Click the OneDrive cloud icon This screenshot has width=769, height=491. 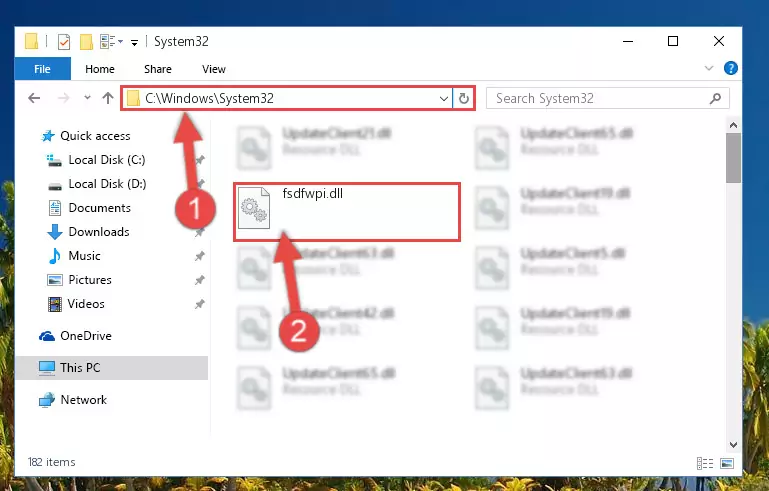47,336
